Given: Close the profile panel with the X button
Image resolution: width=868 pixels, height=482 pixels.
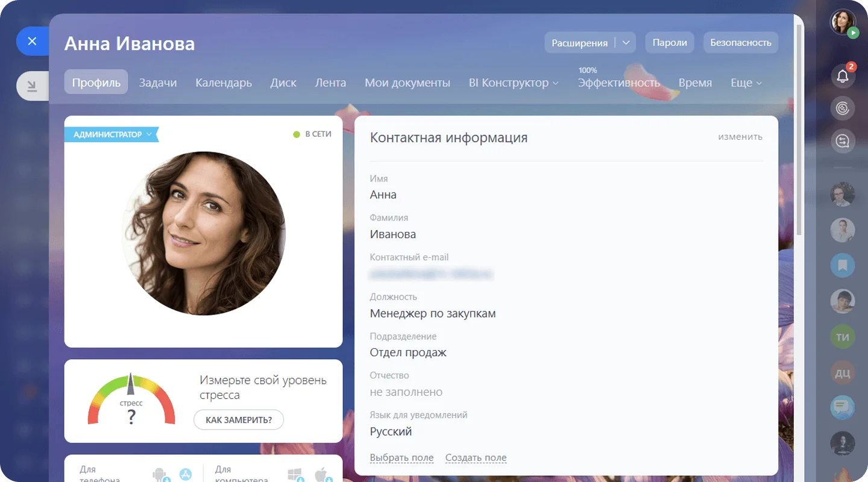Looking at the screenshot, I should click(33, 41).
